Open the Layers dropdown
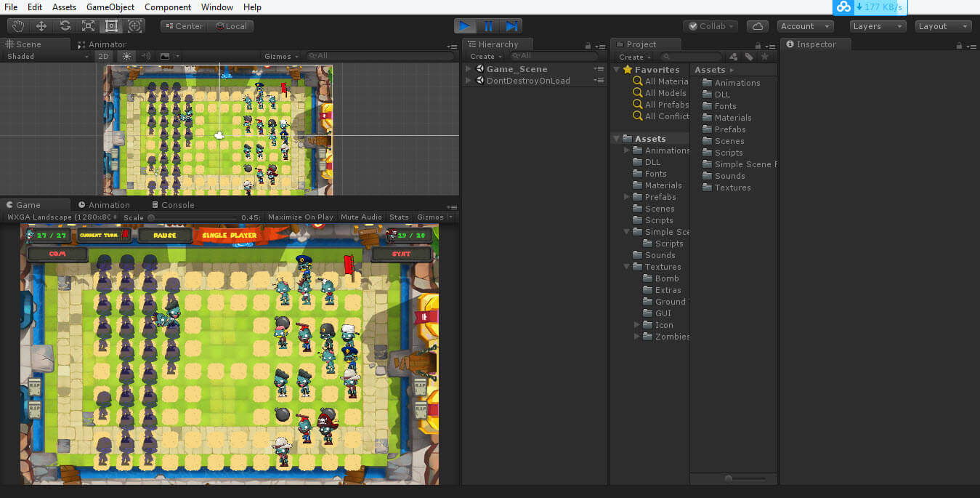Image resolution: width=980 pixels, height=498 pixels. pos(878,26)
